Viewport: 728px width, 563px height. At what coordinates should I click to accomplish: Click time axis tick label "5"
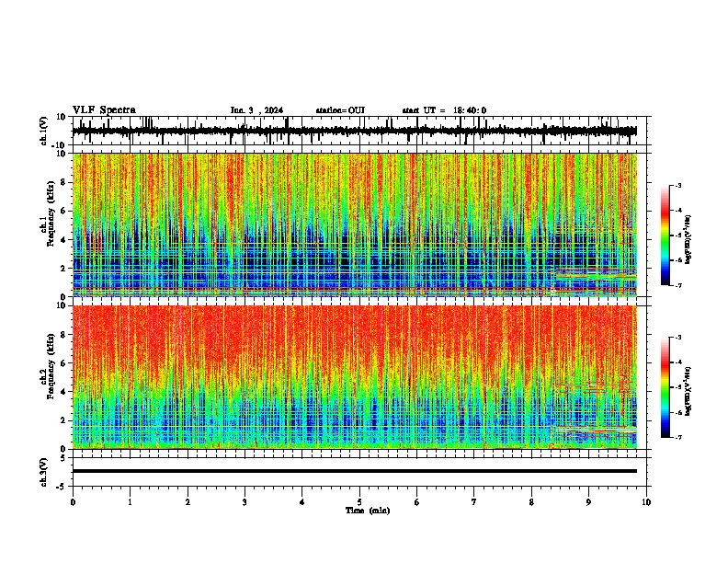coord(359,502)
